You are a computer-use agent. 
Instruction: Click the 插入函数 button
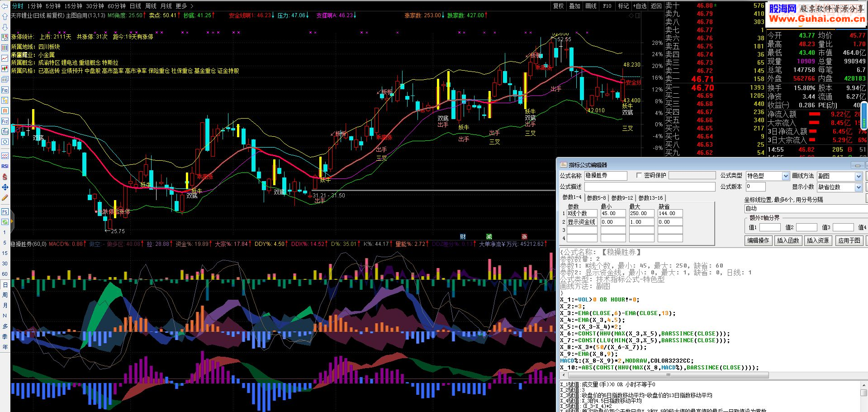coord(788,241)
